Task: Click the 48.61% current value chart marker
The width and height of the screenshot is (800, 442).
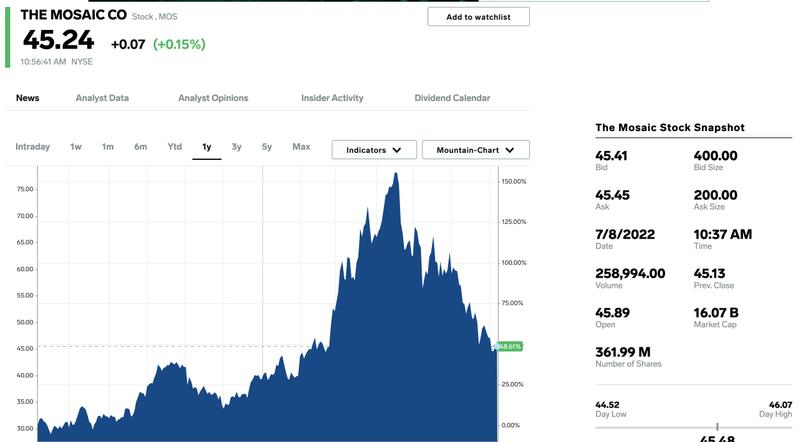Action: (x=510, y=347)
